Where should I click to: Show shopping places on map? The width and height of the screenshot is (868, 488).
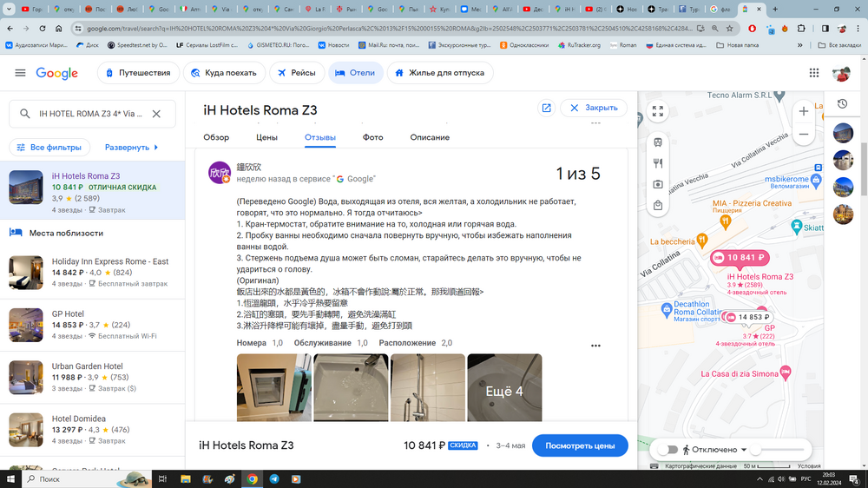coord(658,206)
